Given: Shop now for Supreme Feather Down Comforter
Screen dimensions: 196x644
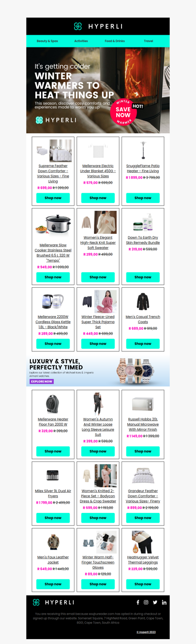Looking at the screenshot, I should 53,198.
